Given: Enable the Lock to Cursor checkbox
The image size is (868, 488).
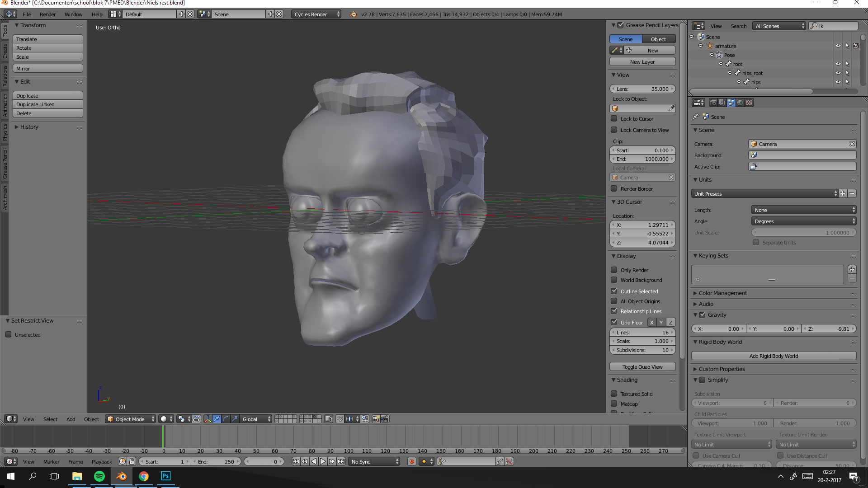Looking at the screenshot, I should [x=614, y=118].
